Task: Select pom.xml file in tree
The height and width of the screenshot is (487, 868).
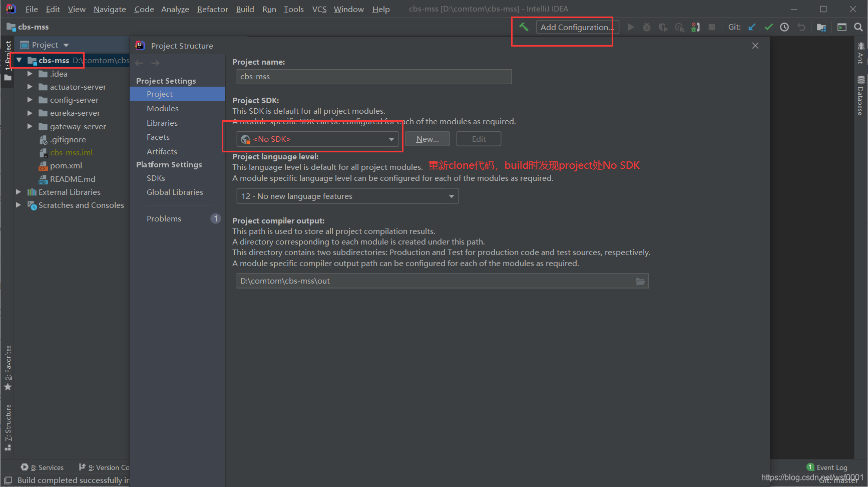Action: (x=66, y=165)
